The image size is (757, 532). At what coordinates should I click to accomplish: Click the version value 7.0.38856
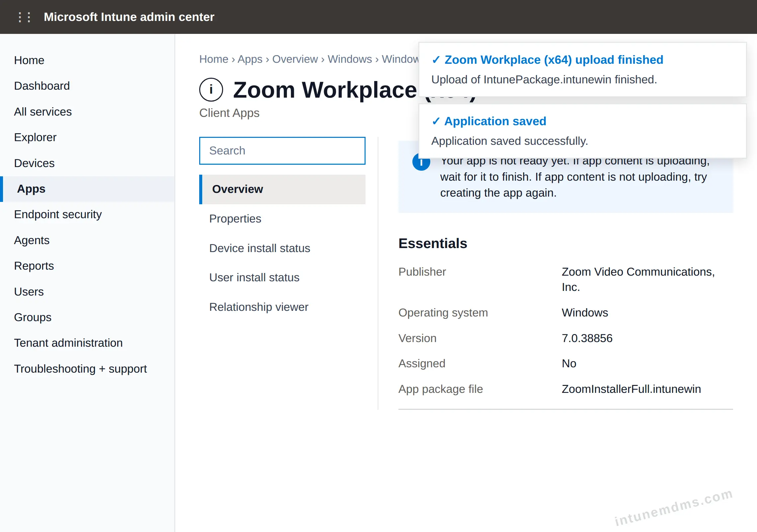(587, 338)
